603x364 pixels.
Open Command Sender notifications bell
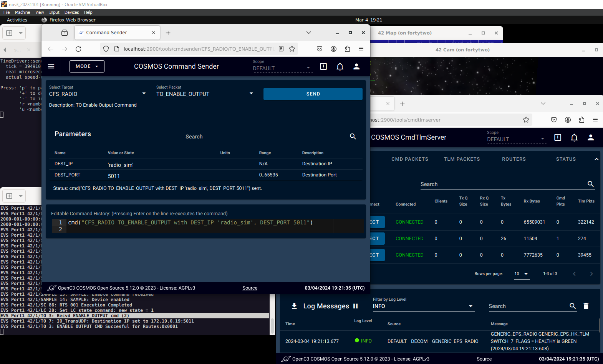(x=340, y=66)
